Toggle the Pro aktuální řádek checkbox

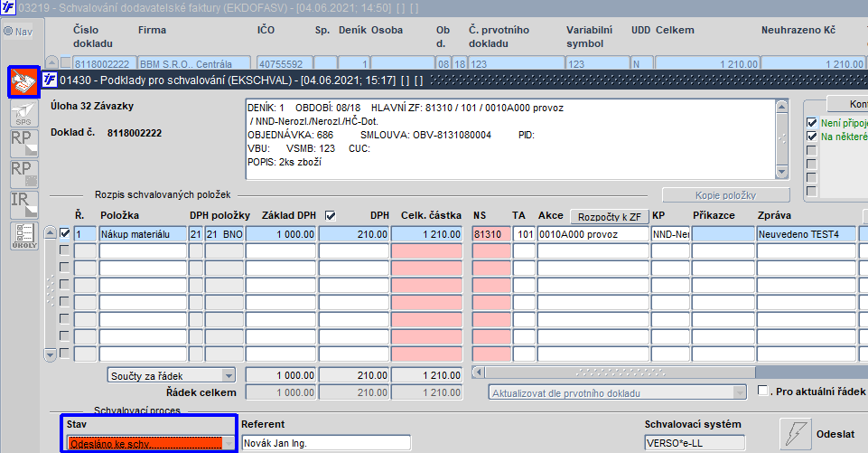point(762,391)
